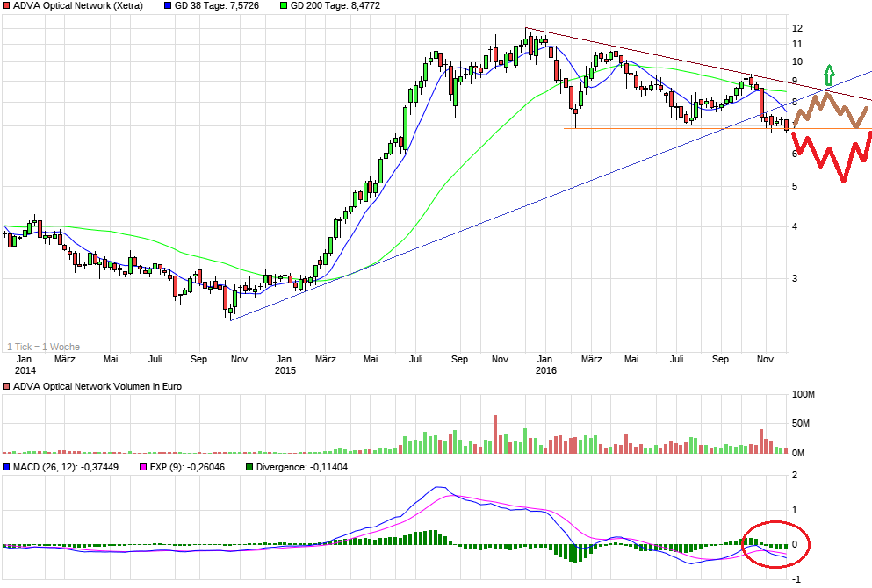The image size is (872, 588).
Task: Select the 'EXP (9): -0,26046' label
Action: (187, 468)
